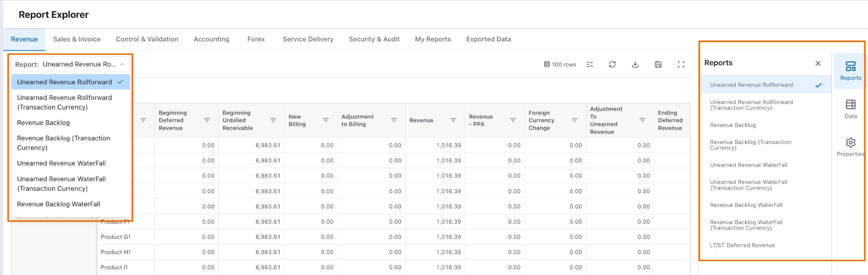Toggle fullscreen view icon
The height and width of the screenshot is (275, 868).
click(681, 64)
